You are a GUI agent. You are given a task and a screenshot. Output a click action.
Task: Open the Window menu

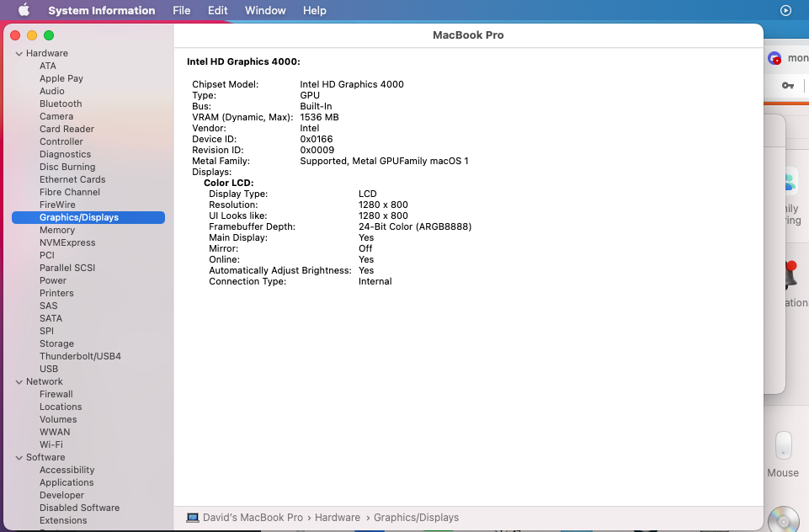point(265,10)
